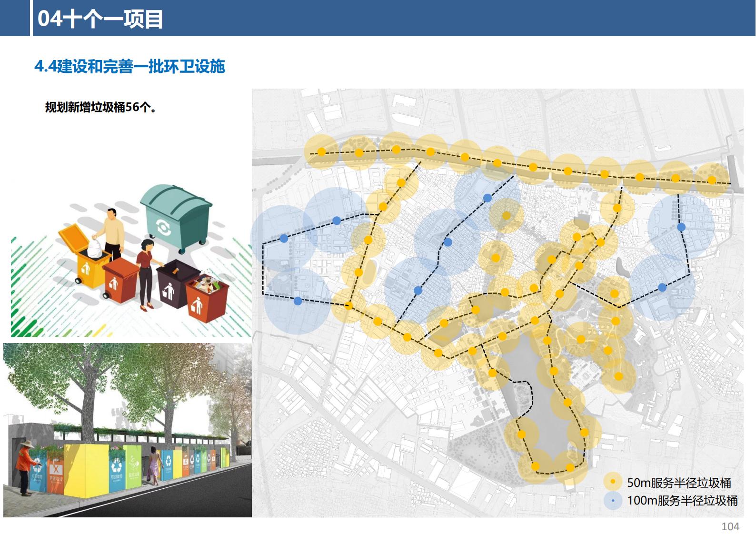Click the blue legend circle for 100m radius
Viewport: 756px width, 535px height.
coord(613,501)
